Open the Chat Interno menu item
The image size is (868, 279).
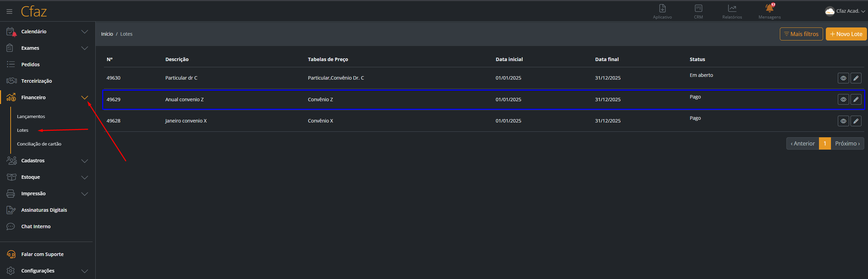36,226
